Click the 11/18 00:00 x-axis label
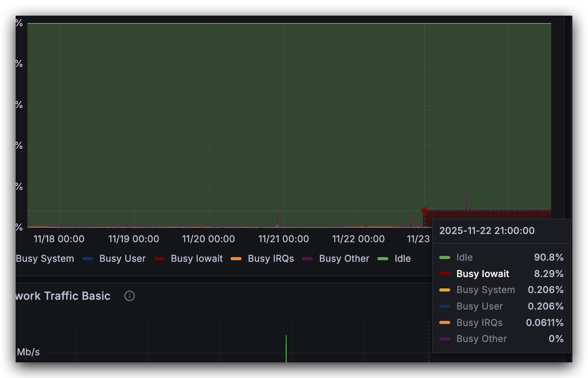588x378 pixels. click(59, 239)
